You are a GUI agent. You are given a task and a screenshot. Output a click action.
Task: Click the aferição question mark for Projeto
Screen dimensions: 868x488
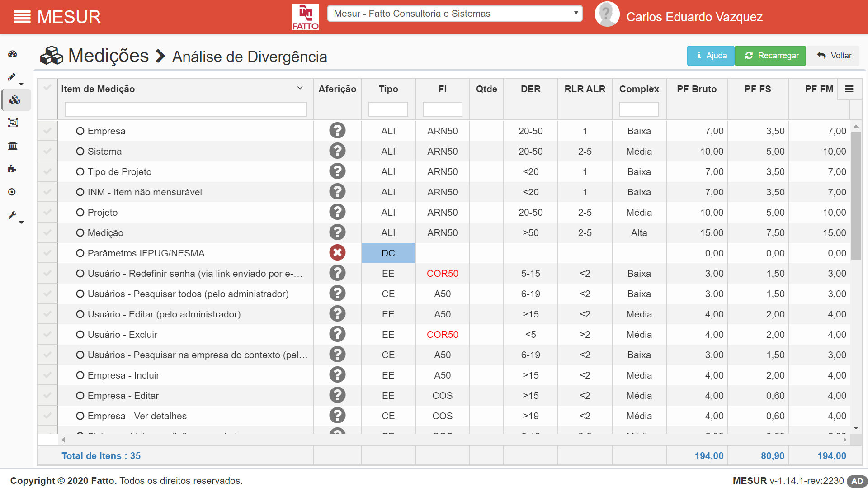pyautogui.click(x=337, y=212)
